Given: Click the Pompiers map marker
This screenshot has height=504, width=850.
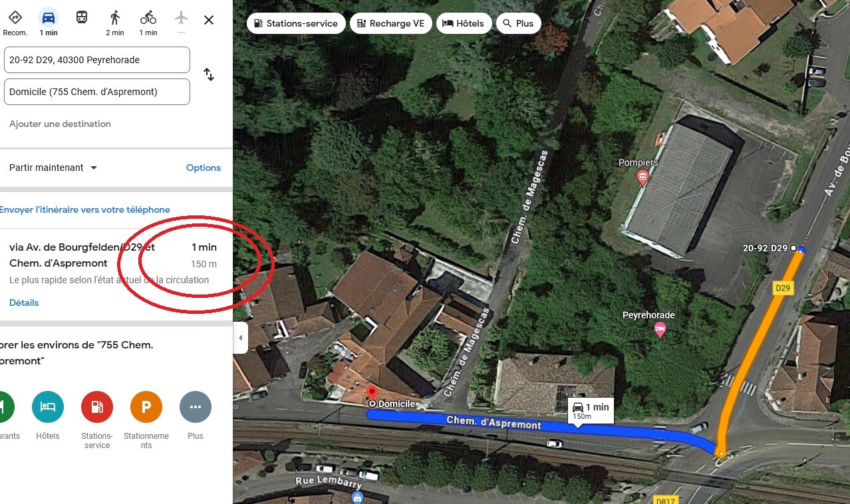Looking at the screenshot, I should [642, 177].
